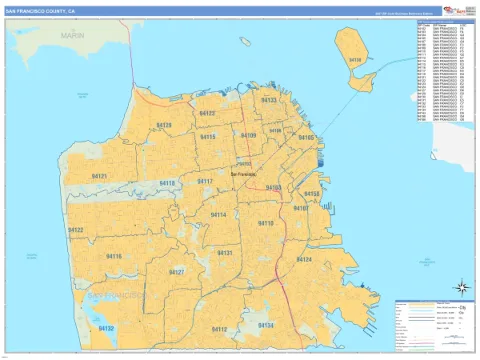Image resolution: width=480 pixels, height=360 pixels.
Task: Select ZIP code label 94112
Action: coord(219,329)
